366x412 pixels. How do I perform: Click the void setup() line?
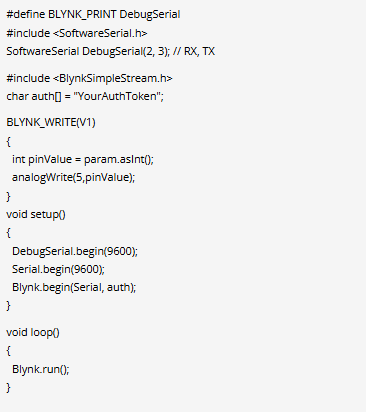pos(36,214)
